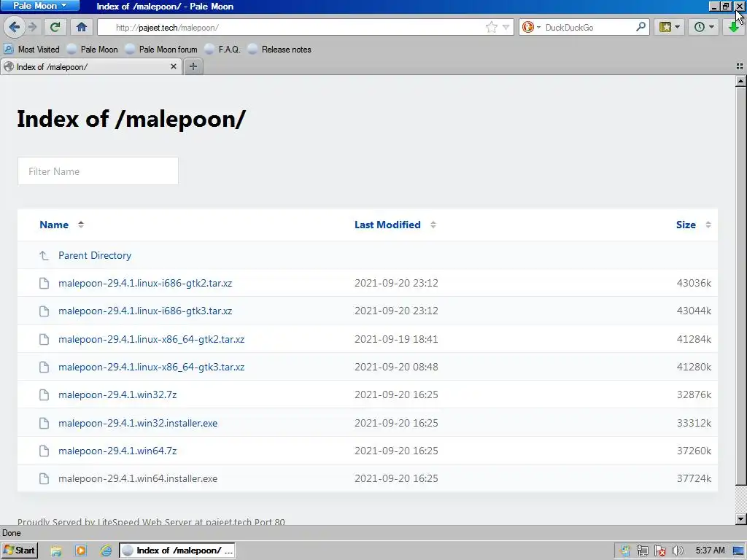
Task: Download malepoon-29.4.1.linux-x86_64-gtk2.tar.xz
Action: [x=152, y=339]
